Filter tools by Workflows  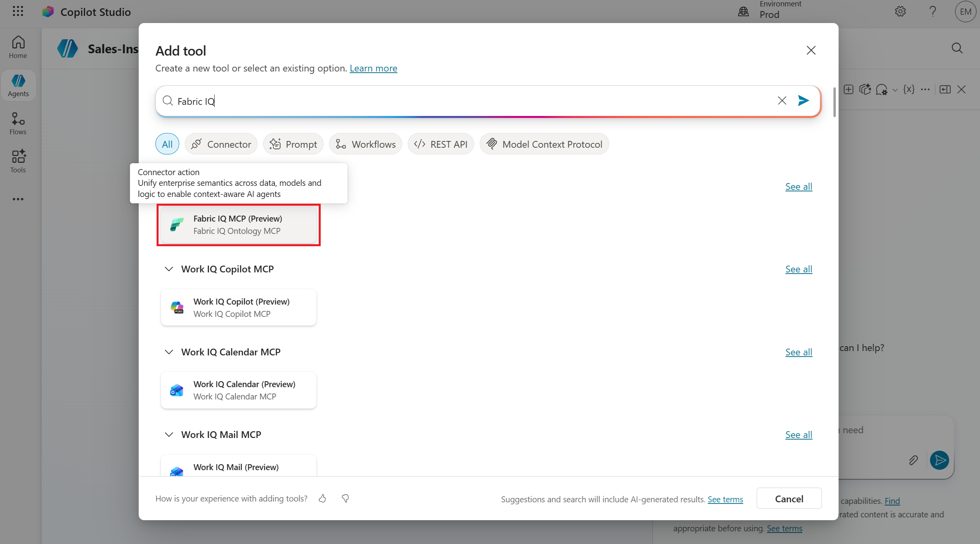click(x=366, y=144)
